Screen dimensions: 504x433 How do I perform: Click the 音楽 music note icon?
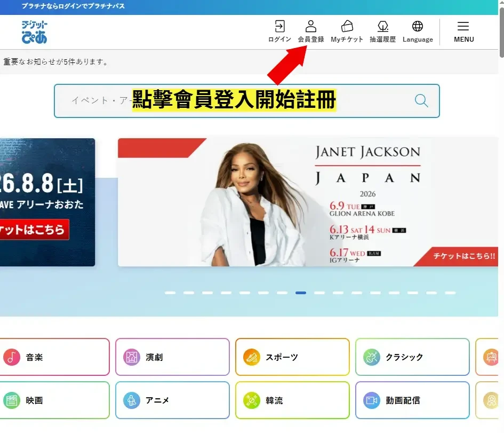click(x=12, y=357)
